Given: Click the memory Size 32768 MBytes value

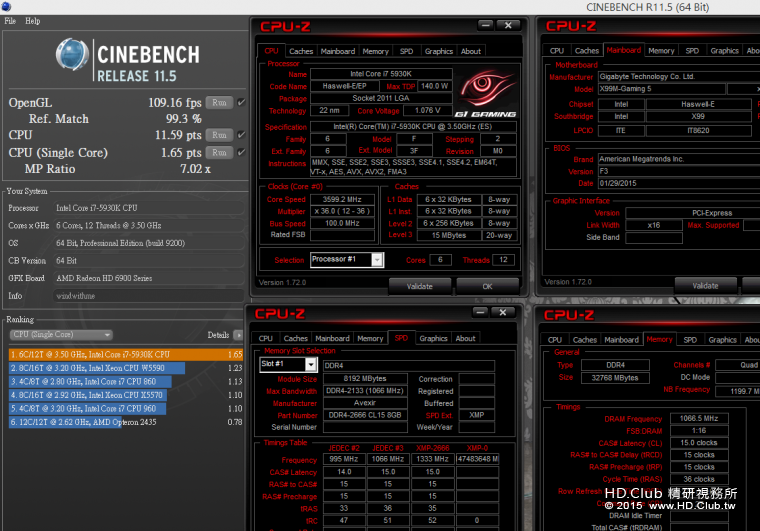Looking at the screenshot, I should click(x=615, y=378).
